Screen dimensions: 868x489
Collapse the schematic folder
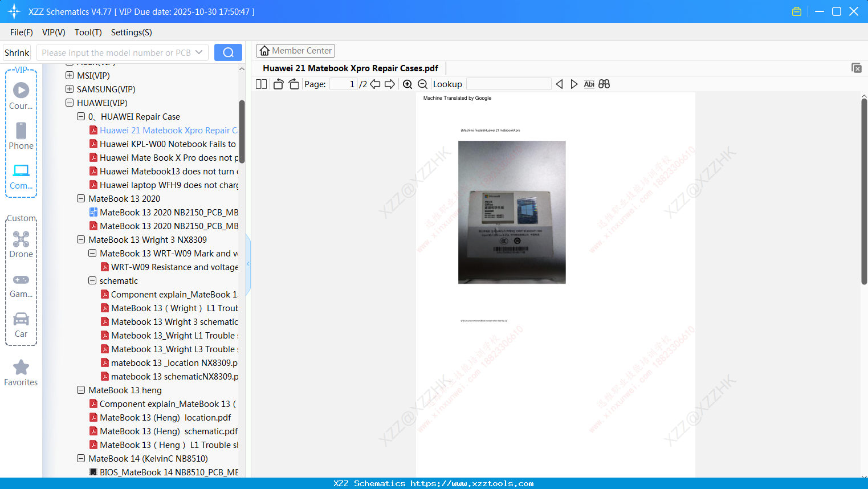pos(92,281)
